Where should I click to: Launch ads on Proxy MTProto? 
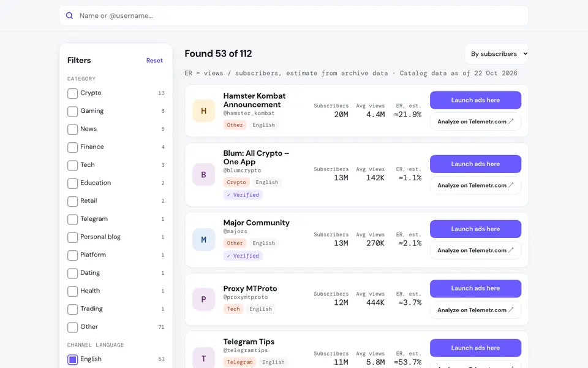pyautogui.click(x=475, y=288)
